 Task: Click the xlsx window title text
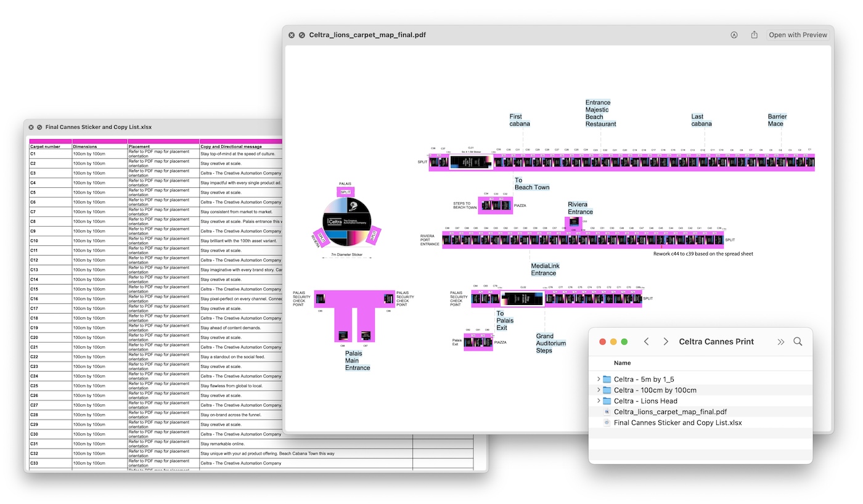click(99, 128)
